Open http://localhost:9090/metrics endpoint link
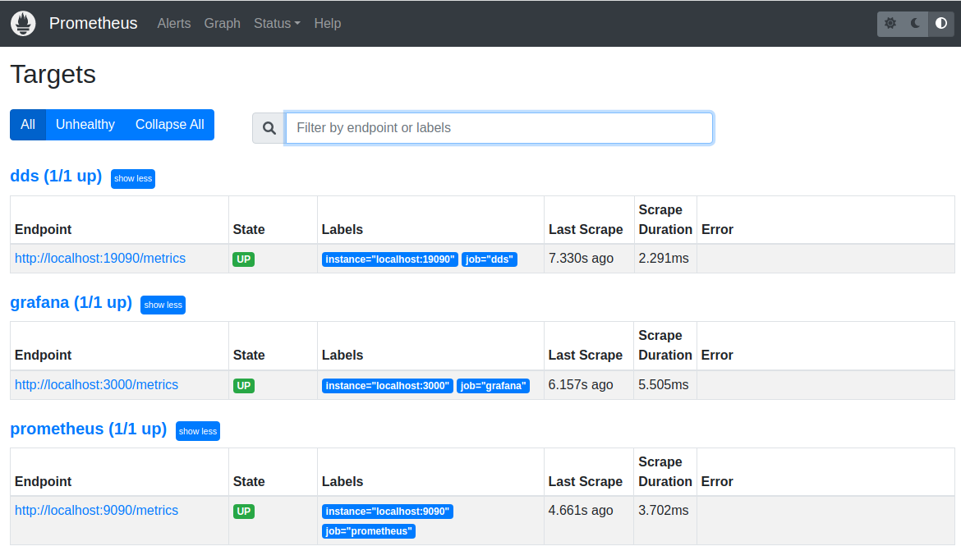 96,511
